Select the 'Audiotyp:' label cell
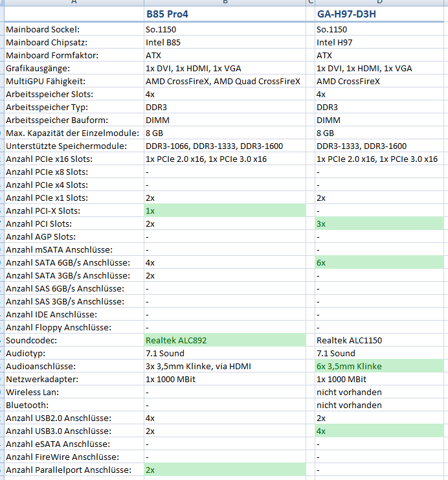The image size is (448, 480). tap(74, 353)
